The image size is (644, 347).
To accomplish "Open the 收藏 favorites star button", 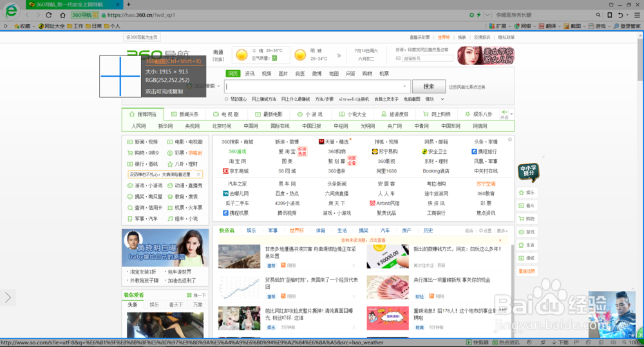I will pos(22,26).
